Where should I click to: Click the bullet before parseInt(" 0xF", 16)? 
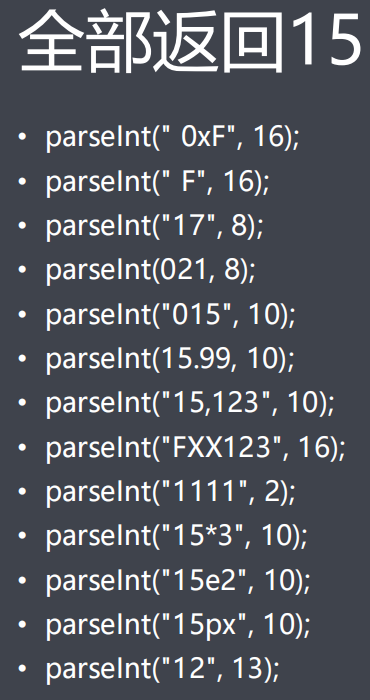pos(22,136)
